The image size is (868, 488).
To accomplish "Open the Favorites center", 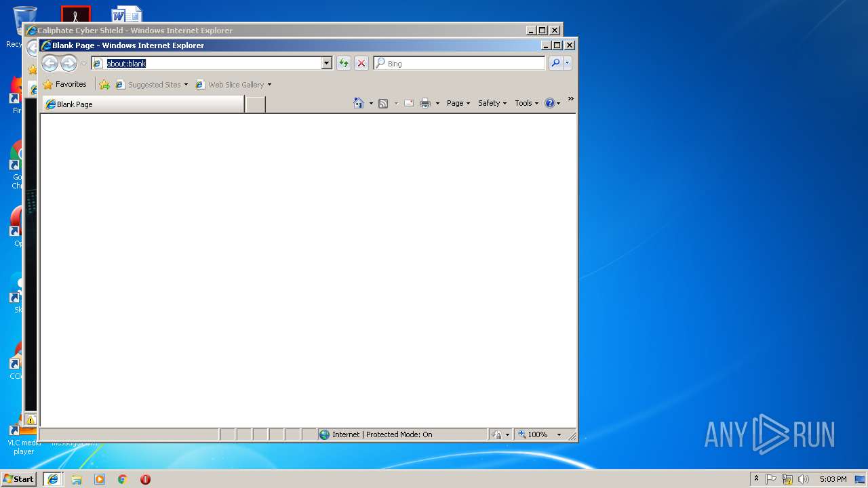I will [65, 85].
